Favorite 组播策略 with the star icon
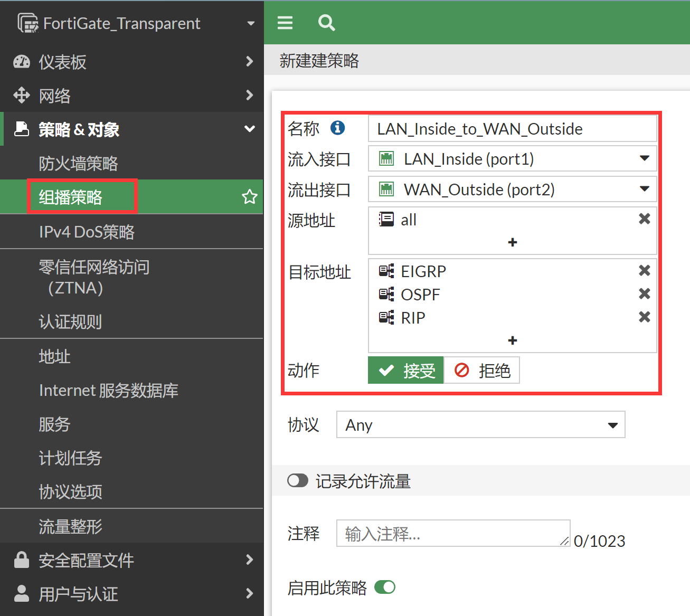The width and height of the screenshot is (690, 616). click(x=249, y=197)
